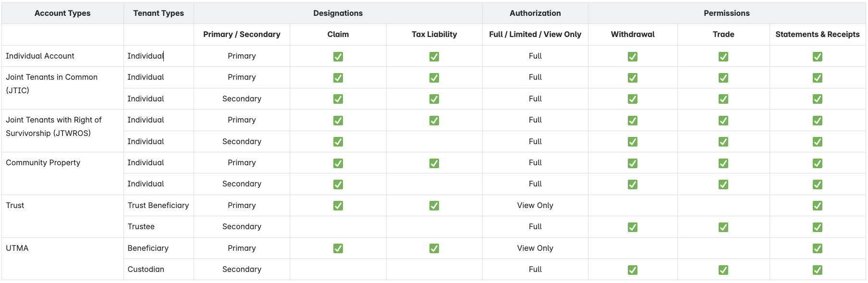This screenshot has width=868, height=283.
Task: Select the Community Property cell
Action: 62,173
